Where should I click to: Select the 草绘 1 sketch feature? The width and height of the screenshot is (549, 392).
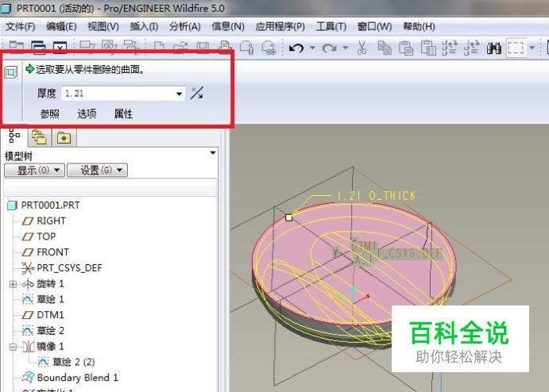(x=50, y=299)
